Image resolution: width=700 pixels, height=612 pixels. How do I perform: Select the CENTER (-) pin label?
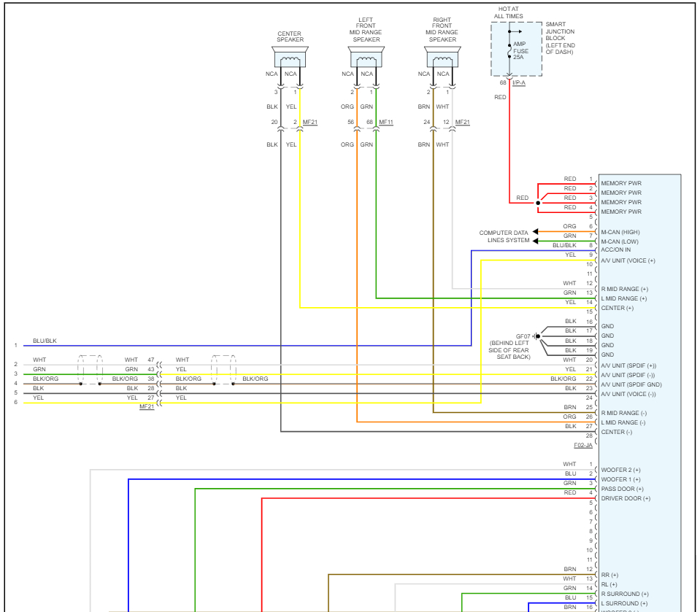(x=616, y=432)
